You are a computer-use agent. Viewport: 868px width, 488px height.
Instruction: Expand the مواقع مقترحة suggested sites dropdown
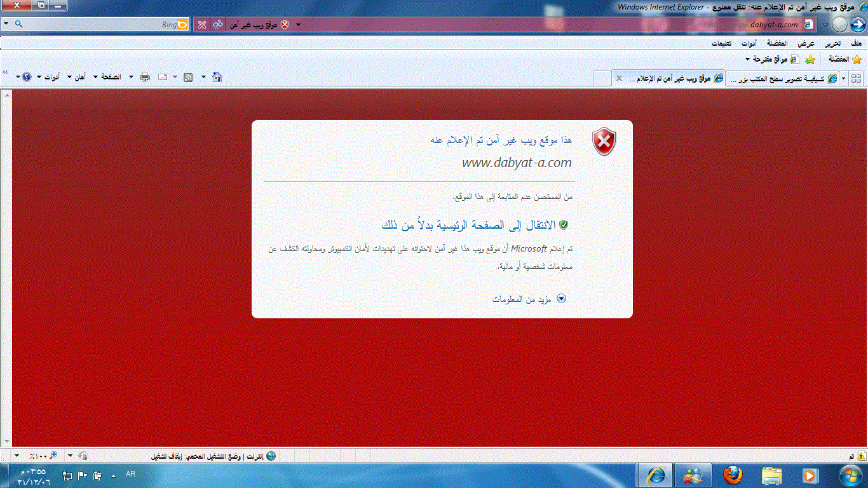tap(770, 59)
